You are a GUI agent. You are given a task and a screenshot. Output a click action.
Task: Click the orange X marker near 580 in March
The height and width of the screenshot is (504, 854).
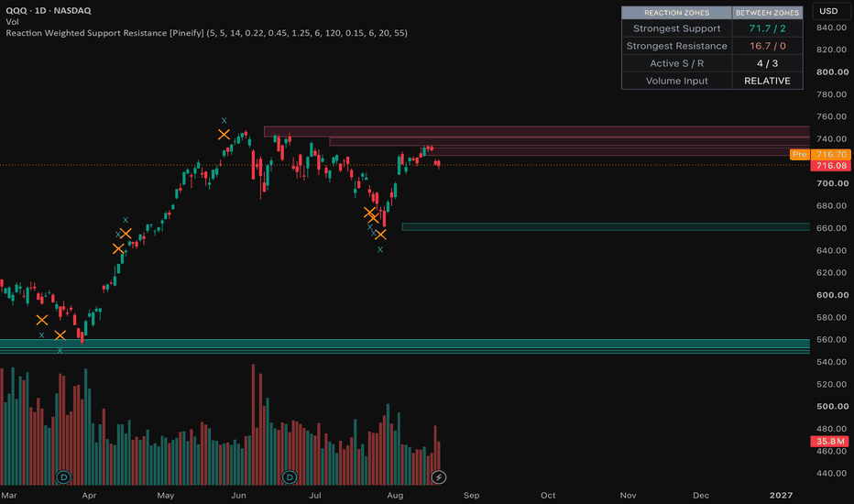coord(42,320)
